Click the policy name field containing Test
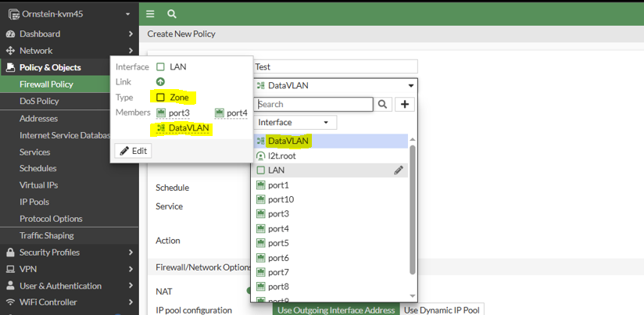This screenshot has height=315, width=644. 335,66
